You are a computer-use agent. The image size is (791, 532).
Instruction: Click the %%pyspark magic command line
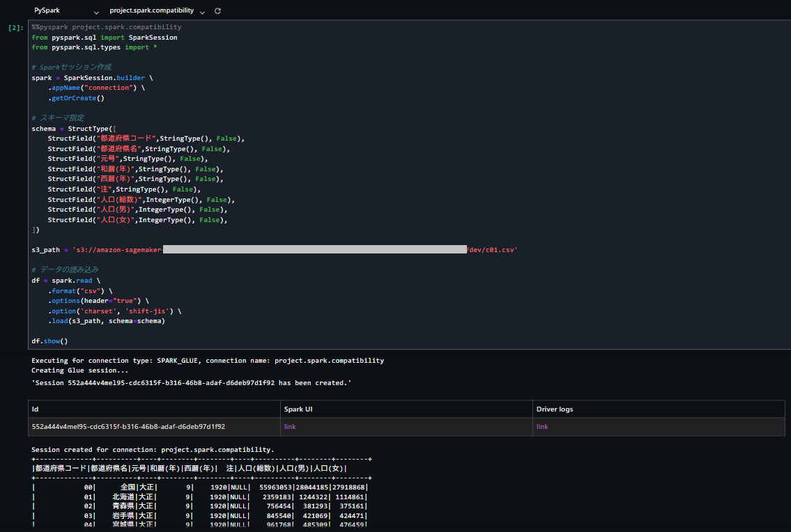pos(107,27)
